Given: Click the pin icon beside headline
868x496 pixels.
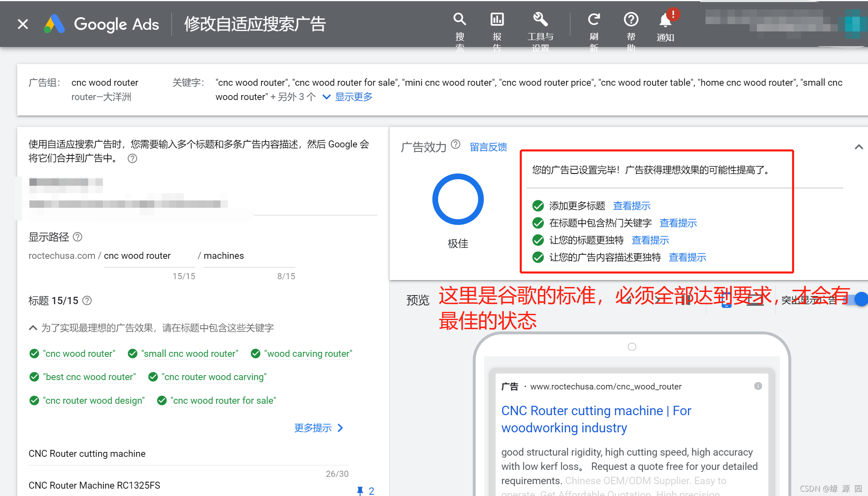Looking at the screenshot, I should (360, 490).
